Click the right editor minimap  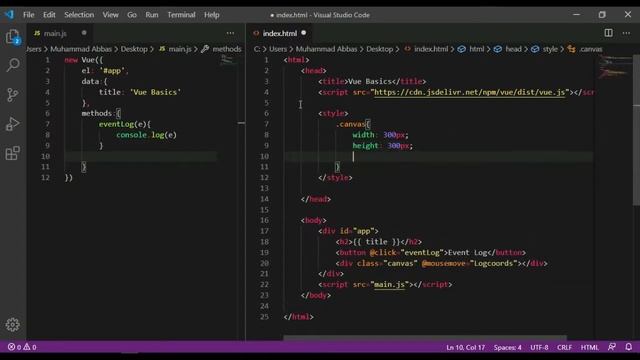614,67
